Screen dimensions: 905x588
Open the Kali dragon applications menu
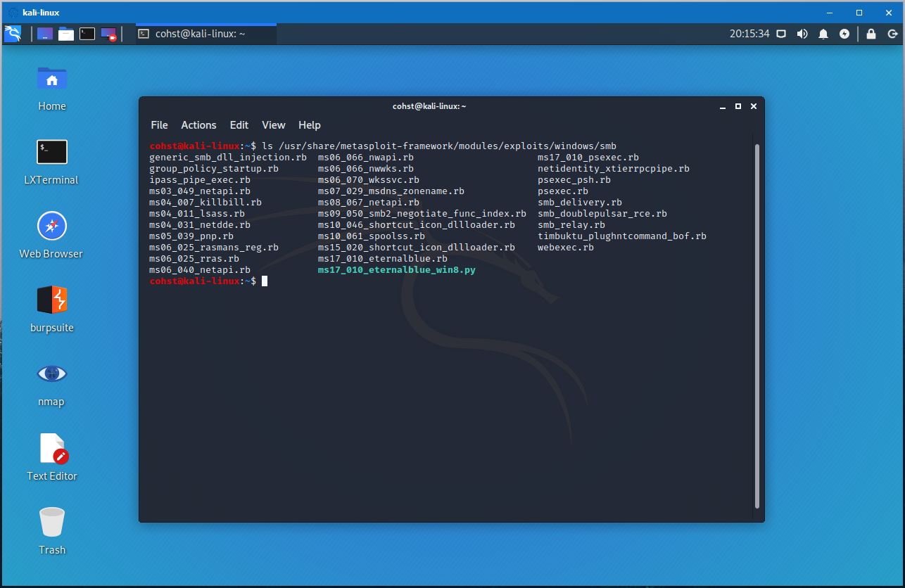13,34
